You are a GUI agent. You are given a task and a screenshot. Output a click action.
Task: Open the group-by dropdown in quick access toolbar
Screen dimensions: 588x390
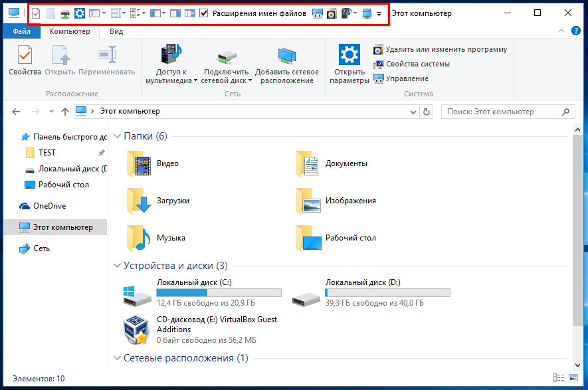[144, 13]
